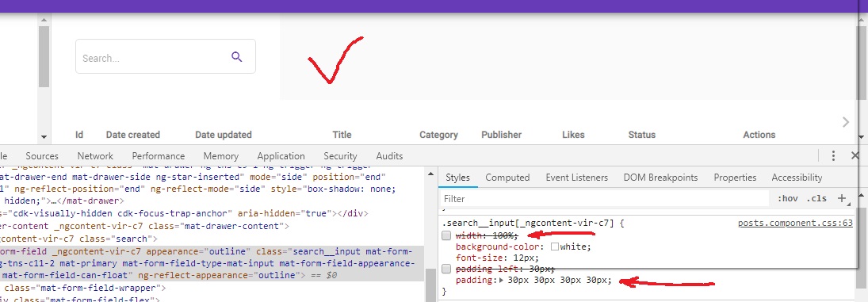Image resolution: width=868 pixels, height=302 pixels.
Task: Click the Likes column header
Action: (x=573, y=135)
